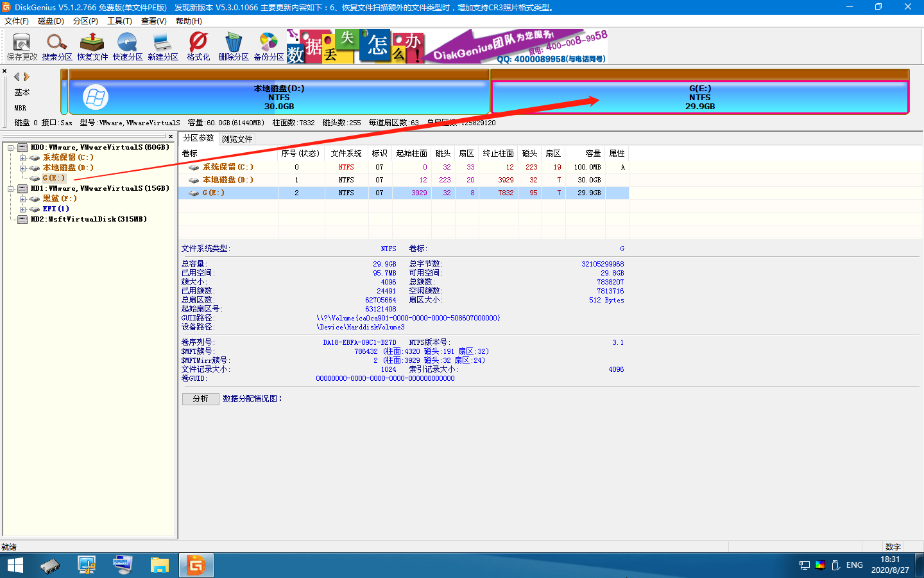The width and height of the screenshot is (924, 578).
Task: Open the Windows Start menu
Action: 15,565
